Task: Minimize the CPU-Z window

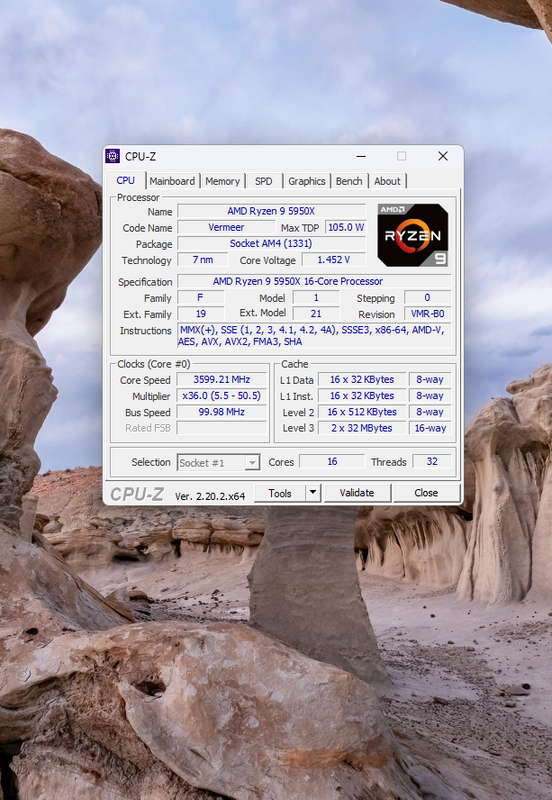Action: pyautogui.click(x=361, y=156)
